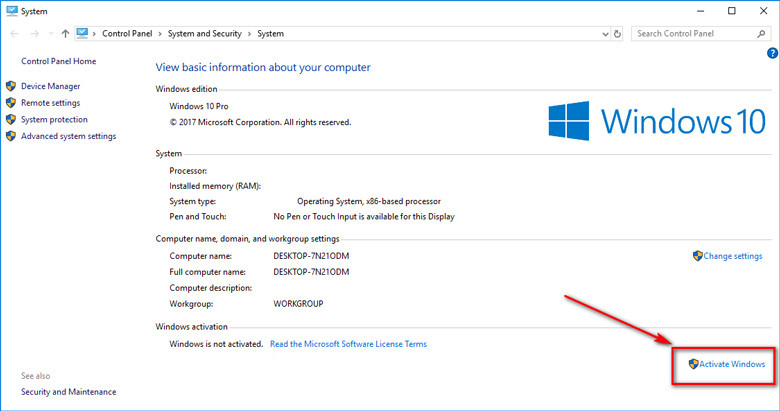This screenshot has height=411, width=780.
Task: Open the Microsoft Software License Terms link
Action: pos(348,344)
